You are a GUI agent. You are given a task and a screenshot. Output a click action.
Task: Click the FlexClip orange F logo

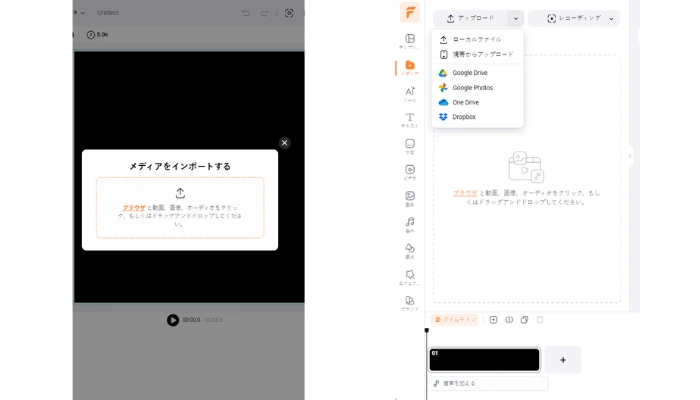point(409,12)
